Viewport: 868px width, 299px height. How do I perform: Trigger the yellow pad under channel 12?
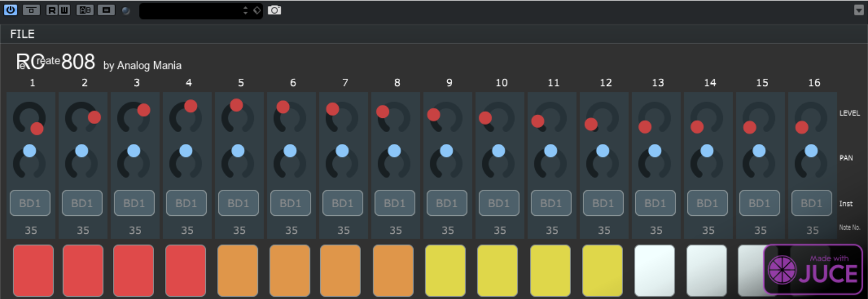pos(603,270)
